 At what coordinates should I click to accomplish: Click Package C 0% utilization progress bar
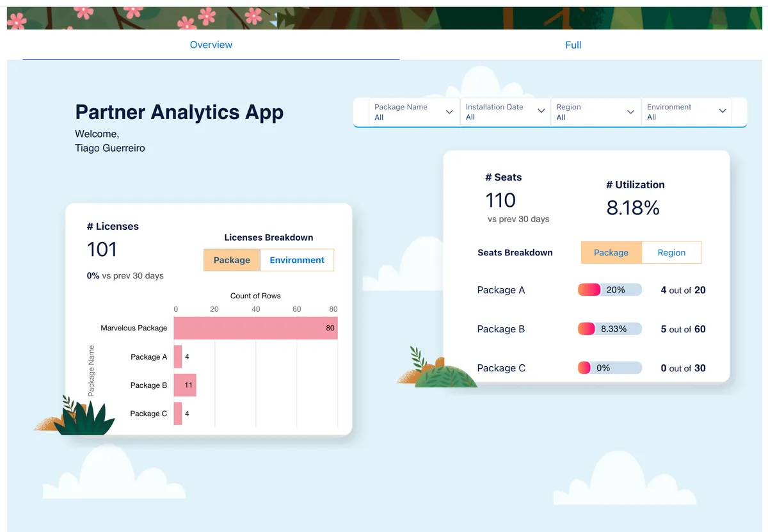609,368
